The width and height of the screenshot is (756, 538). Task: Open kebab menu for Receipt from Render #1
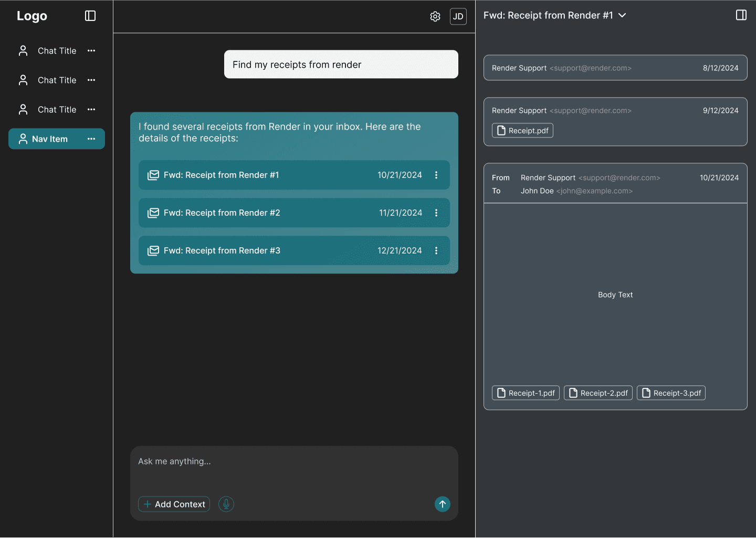436,175
